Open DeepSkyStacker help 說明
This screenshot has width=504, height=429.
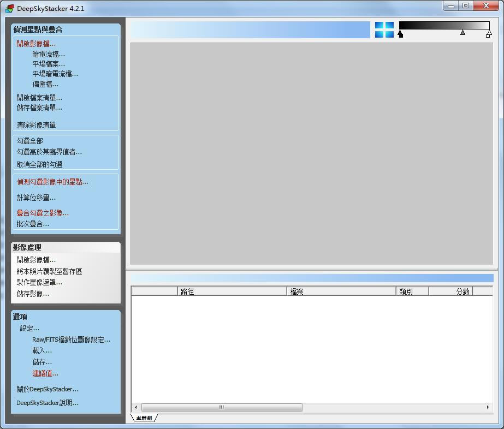click(x=48, y=403)
